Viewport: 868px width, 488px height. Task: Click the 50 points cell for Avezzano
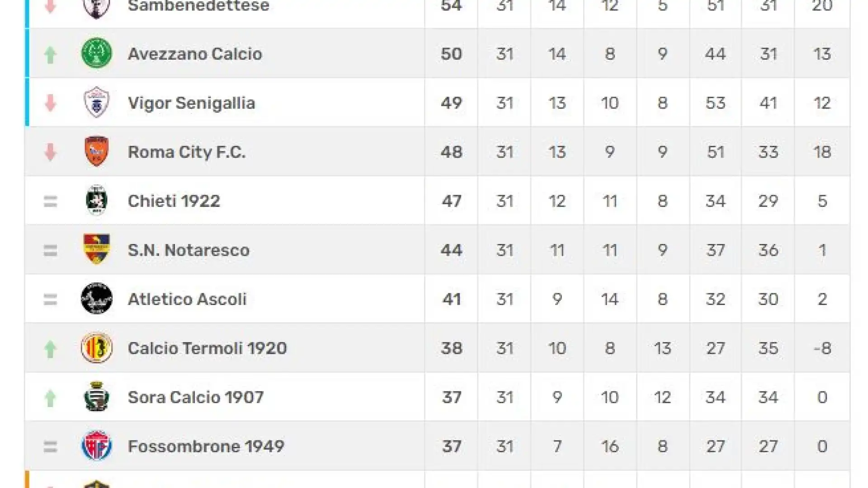[451, 54]
